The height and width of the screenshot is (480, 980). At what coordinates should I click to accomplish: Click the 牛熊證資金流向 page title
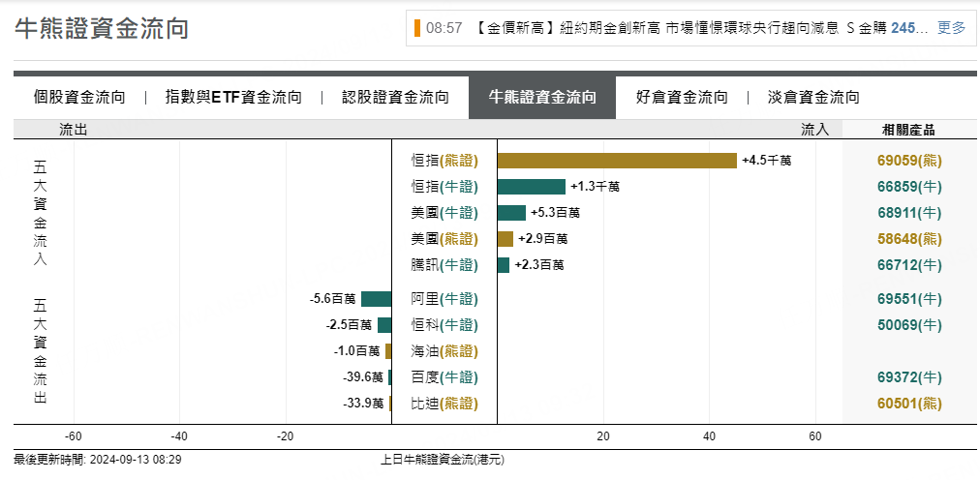pos(102,29)
